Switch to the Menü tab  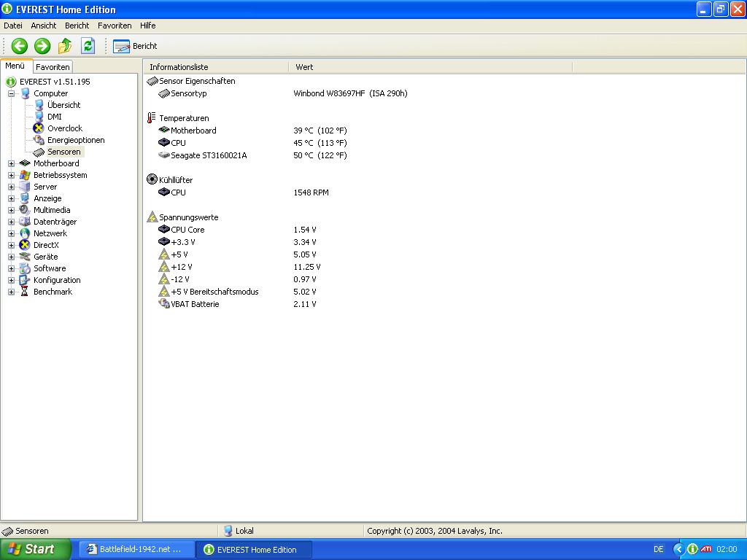[15, 66]
